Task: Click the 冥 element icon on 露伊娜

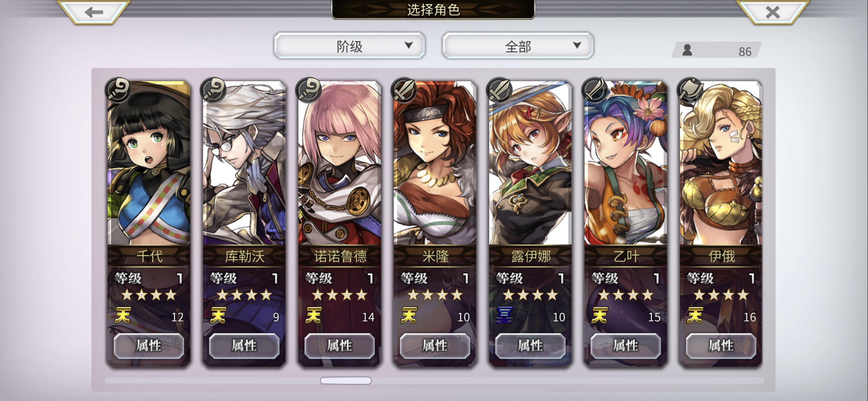Action: click(x=504, y=316)
